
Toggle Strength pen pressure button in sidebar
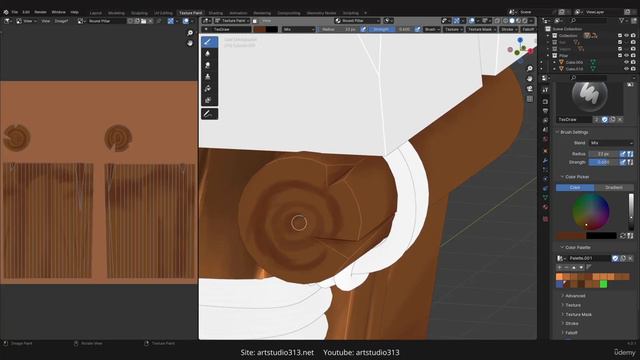(623, 162)
